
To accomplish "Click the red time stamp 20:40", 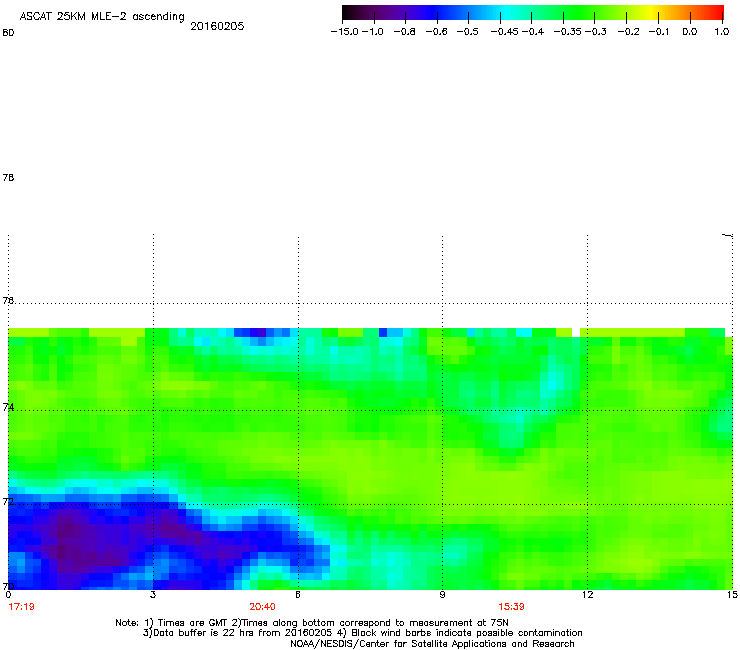I will click(x=262, y=607).
